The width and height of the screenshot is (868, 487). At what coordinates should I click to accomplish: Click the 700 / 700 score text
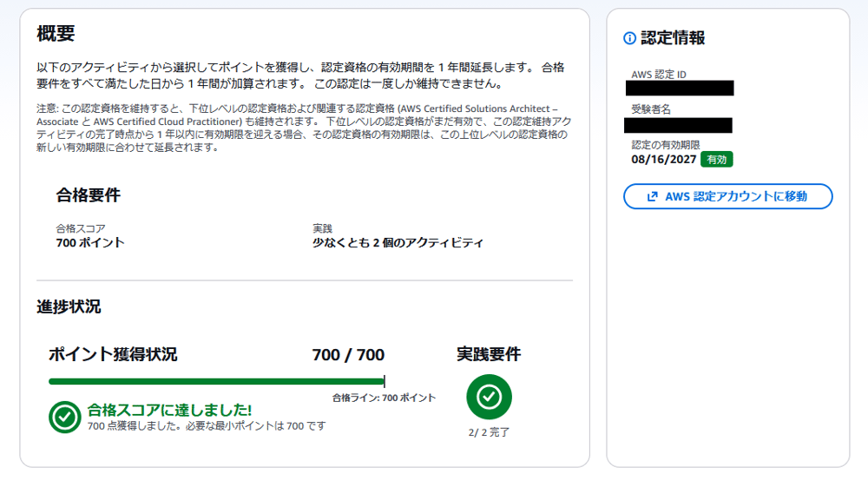(x=348, y=355)
